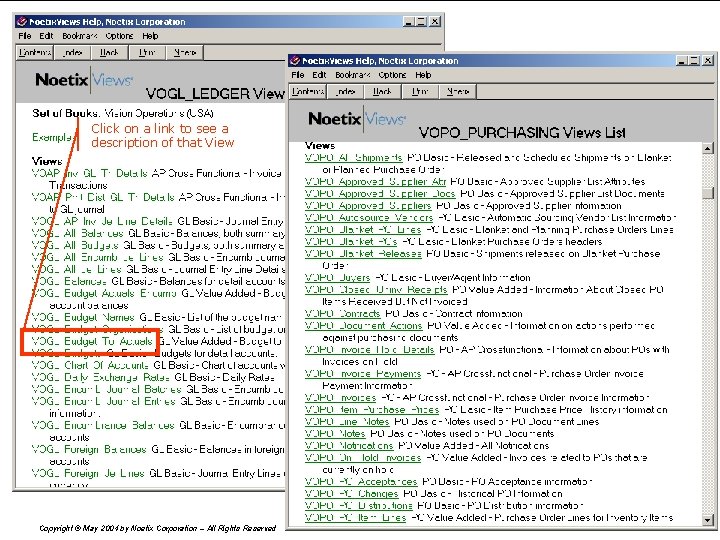
Task: Open the VOPO_PO_Item_Lines link
Action: pyautogui.click(x=355, y=518)
